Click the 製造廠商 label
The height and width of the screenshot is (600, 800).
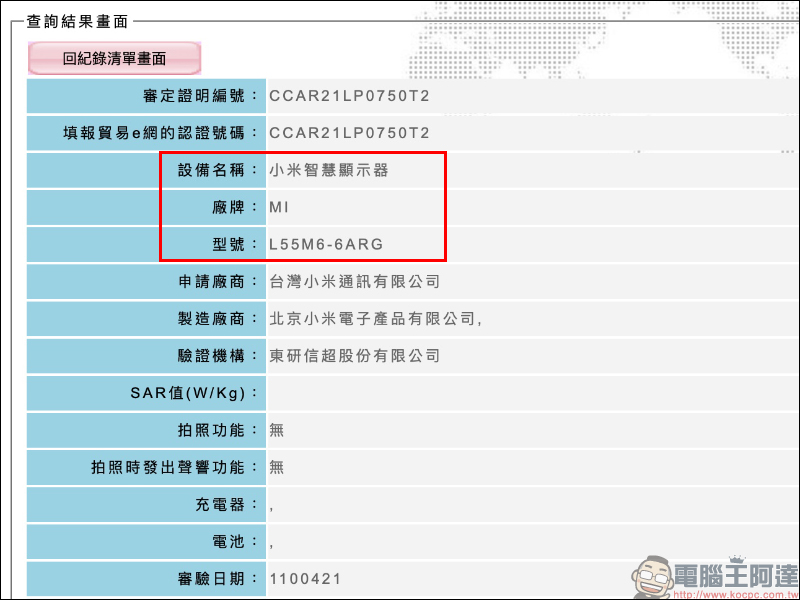point(217,319)
